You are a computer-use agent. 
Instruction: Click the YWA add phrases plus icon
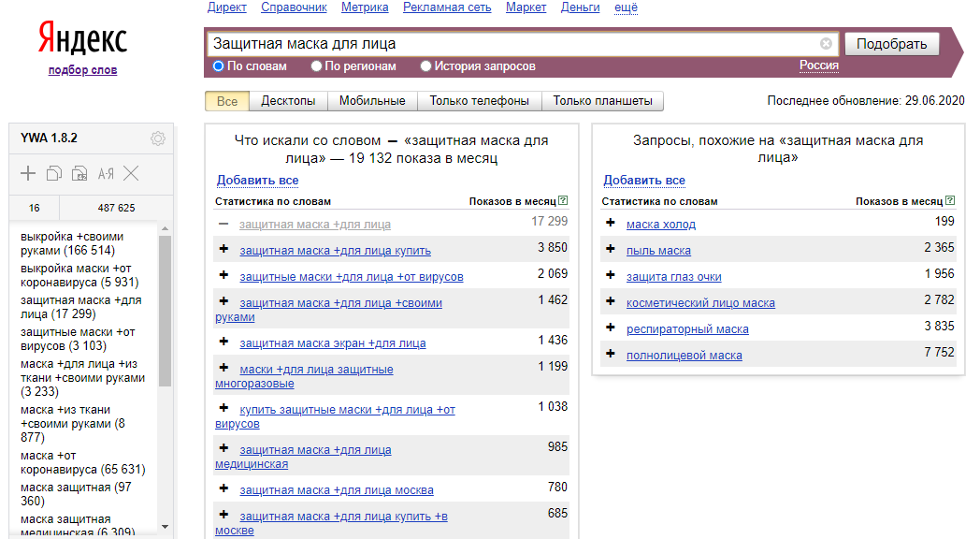(x=28, y=173)
